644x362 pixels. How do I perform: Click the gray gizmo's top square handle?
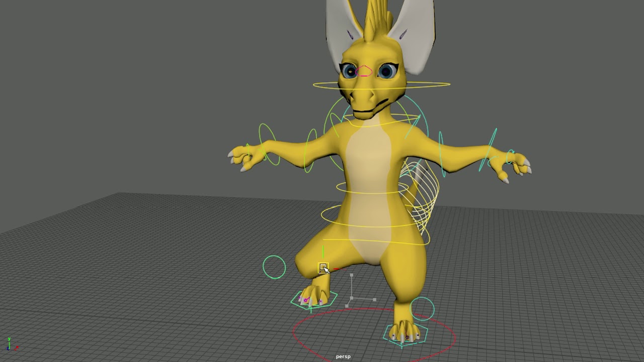(x=352, y=275)
